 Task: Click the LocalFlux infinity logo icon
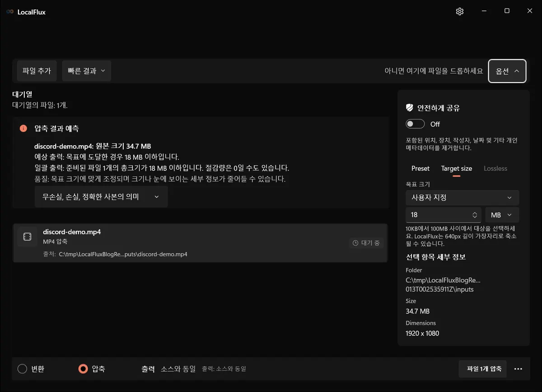click(10, 12)
